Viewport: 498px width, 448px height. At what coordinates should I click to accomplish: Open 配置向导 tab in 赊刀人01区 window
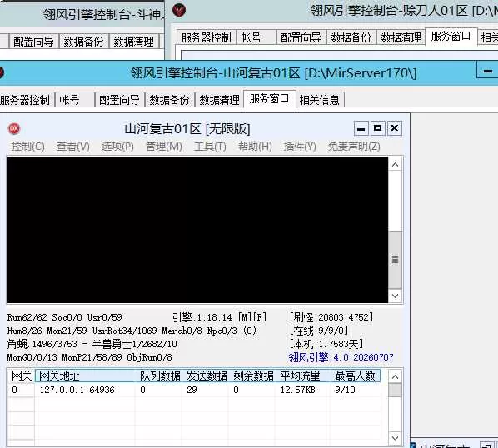tap(301, 37)
